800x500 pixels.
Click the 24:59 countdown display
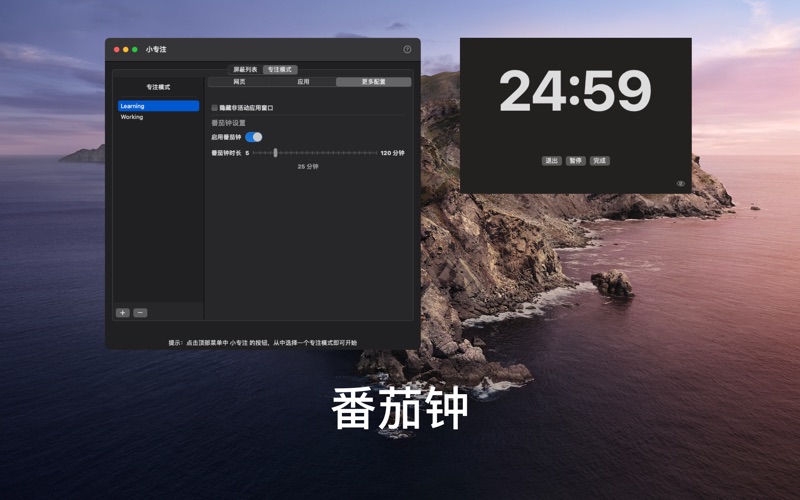(575, 90)
